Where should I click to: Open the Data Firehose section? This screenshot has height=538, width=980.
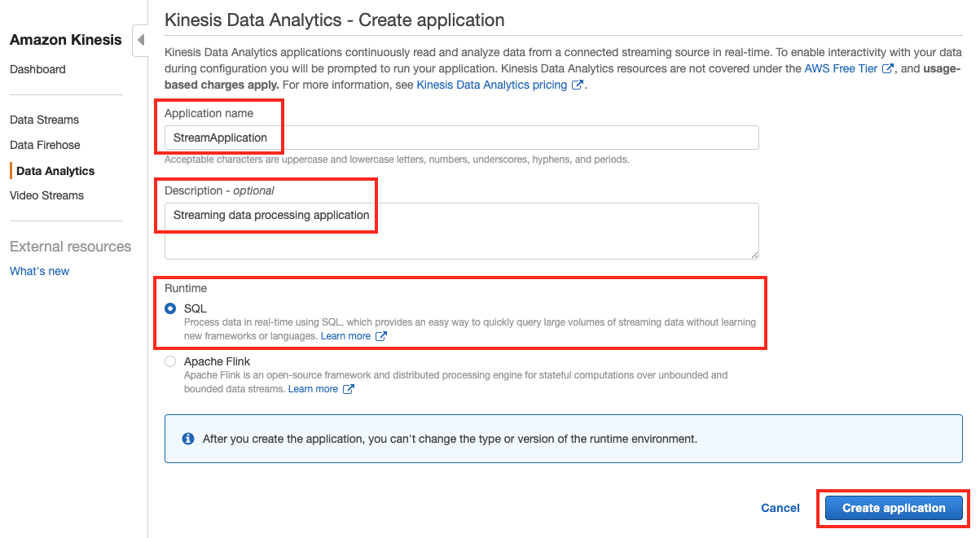click(x=45, y=145)
